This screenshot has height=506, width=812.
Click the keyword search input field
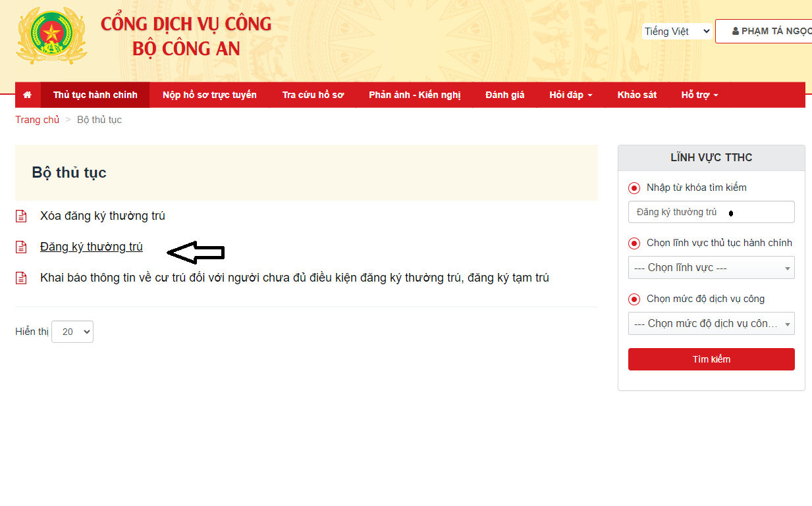click(x=711, y=212)
